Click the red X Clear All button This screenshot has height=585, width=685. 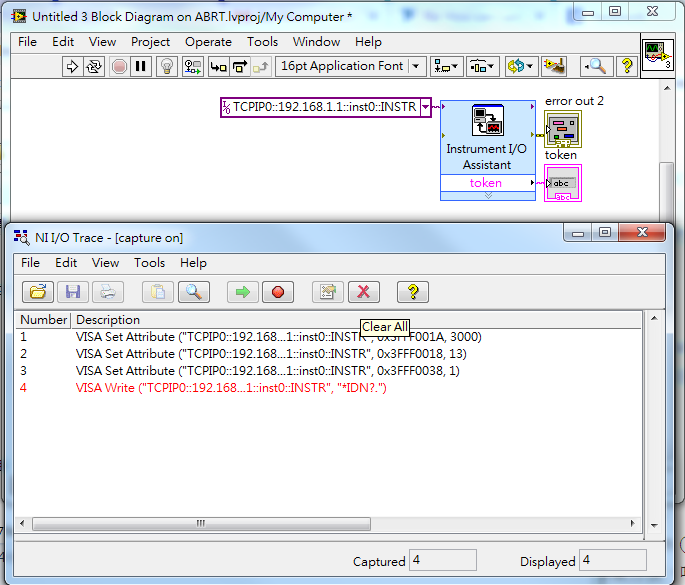tap(364, 292)
